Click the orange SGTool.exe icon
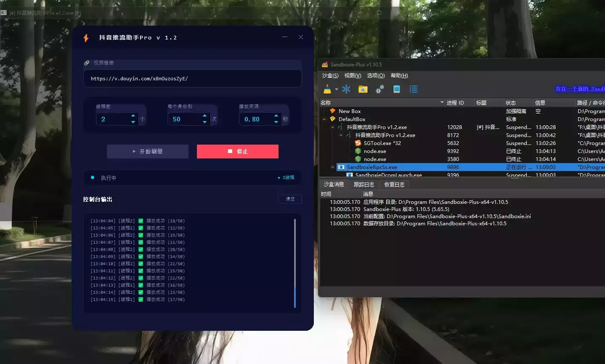 click(x=358, y=143)
